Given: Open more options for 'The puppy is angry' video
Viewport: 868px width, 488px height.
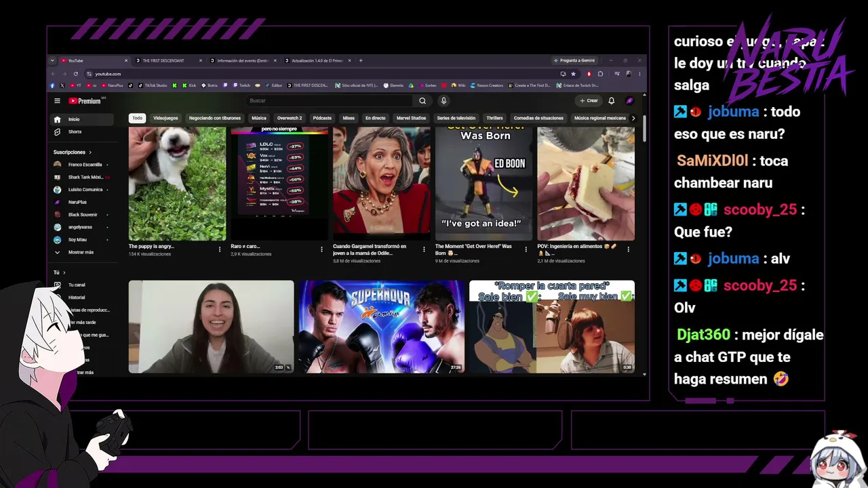Looking at the screenshot, I should coord(220,249).
